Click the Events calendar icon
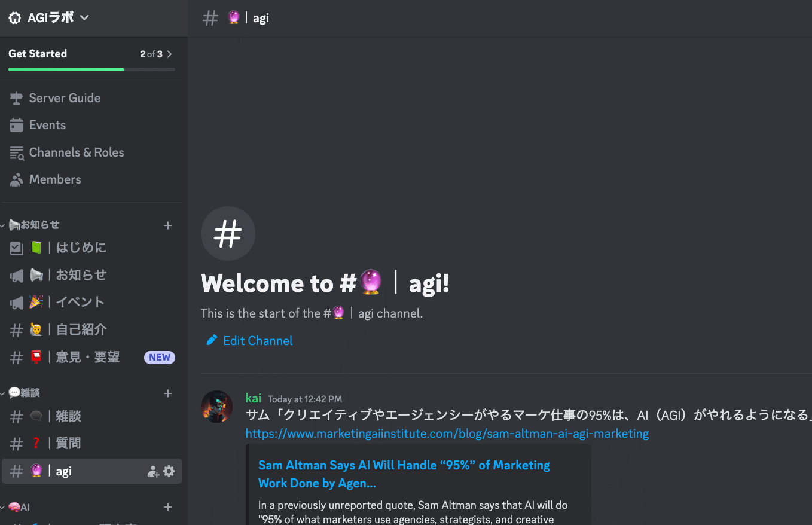The width and height of the screenshot is (812, 525). (16, 126)
